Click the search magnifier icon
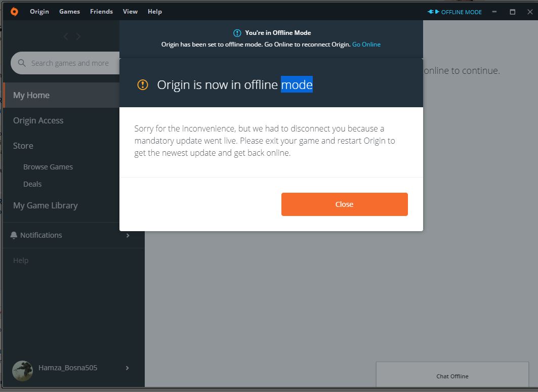Viewport: 538px width, 392px height. pos(22,63)
